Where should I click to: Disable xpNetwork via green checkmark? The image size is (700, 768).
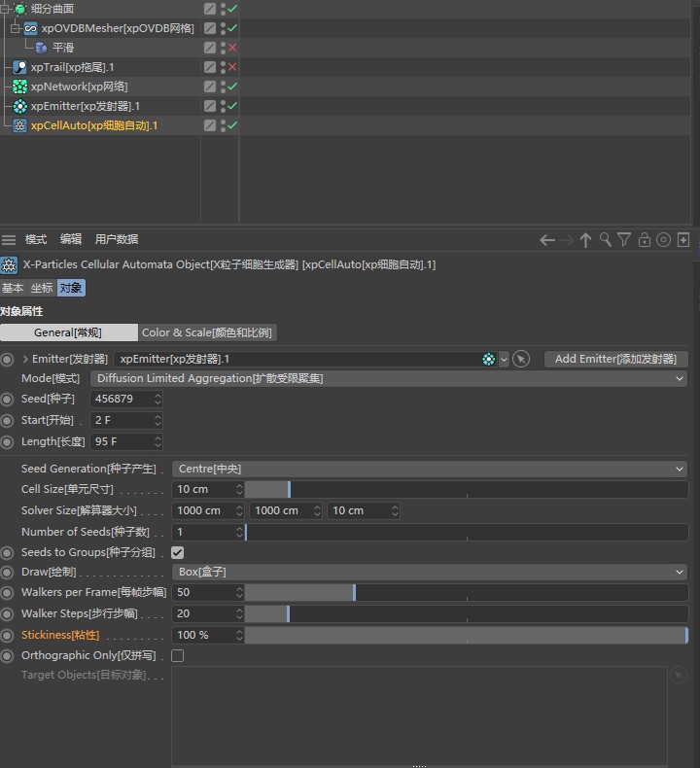coord(232,87)
